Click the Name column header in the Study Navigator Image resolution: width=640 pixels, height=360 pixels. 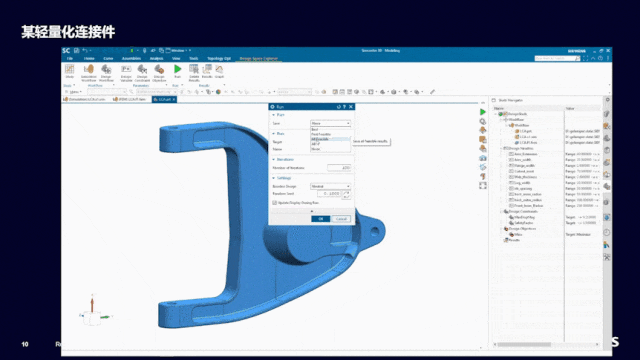(x=498, y=108)
